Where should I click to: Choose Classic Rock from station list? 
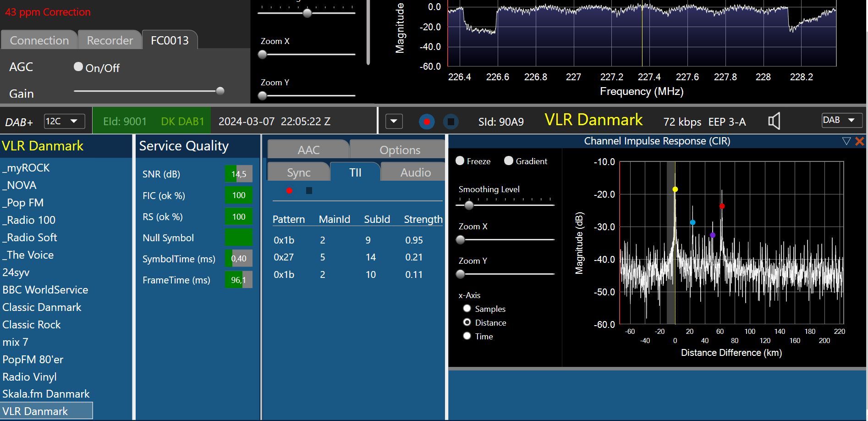(x=32, y=325)
